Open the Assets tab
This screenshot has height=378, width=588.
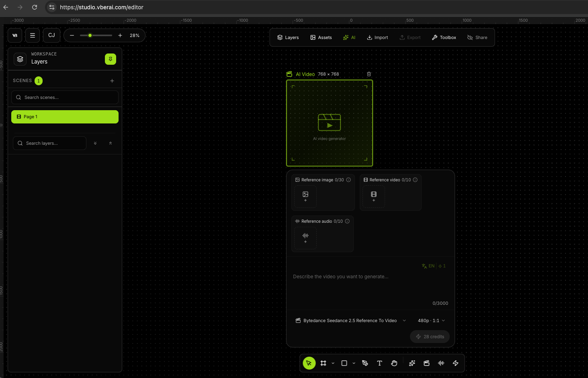[321, 37]
